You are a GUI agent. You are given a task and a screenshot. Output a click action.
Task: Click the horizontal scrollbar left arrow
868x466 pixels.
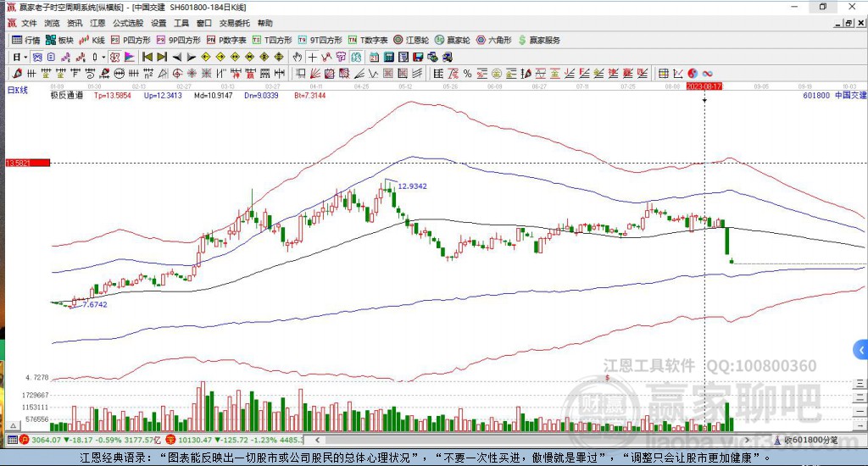tap(317, 440)
